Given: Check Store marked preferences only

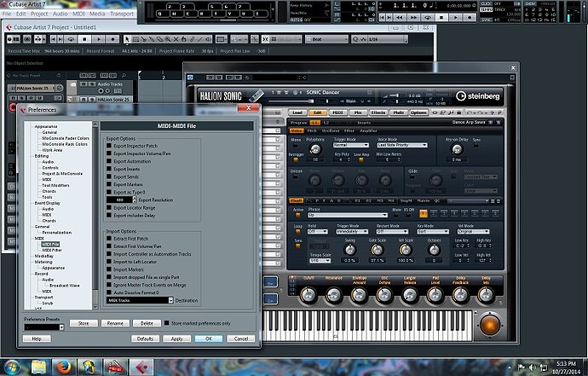Looking at the screenshot, I should [167, 323].
